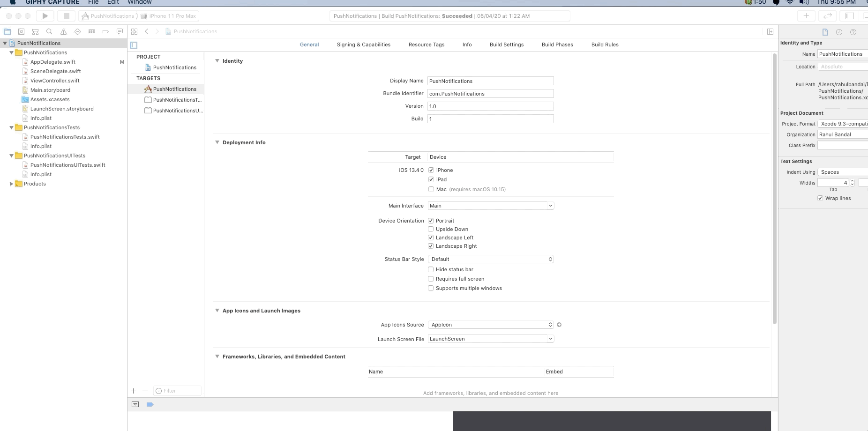Viewport: 868px width, 431px height.
Task: Toggle the Navigator panel visibility
Action: click(x=850, y=16)
